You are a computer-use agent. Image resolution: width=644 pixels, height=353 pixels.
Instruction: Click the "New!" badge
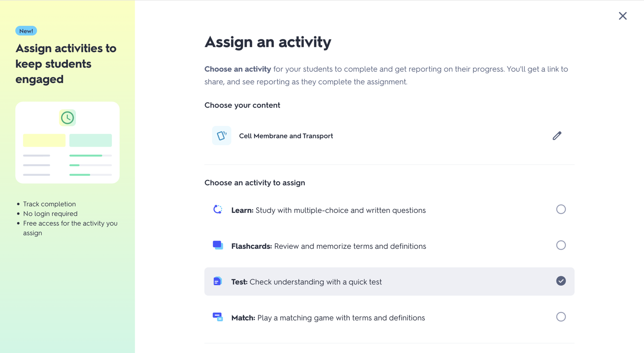(x=26, y=31)
